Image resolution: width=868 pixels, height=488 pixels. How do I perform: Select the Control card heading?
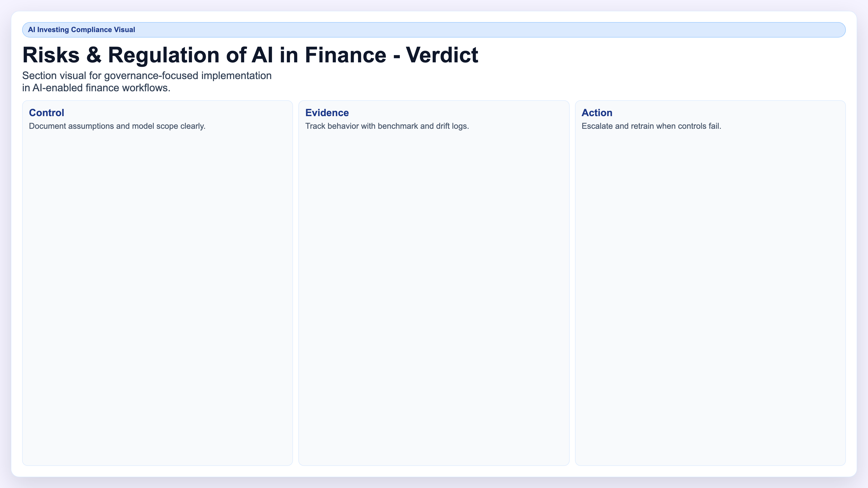[x=47, y=113]
